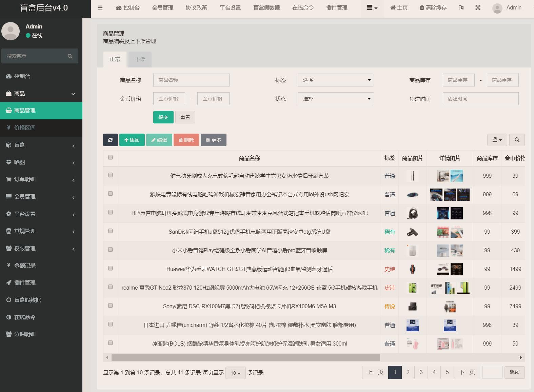Click the 删除 trash button
The image size is (534, 392).
(186, 140)
